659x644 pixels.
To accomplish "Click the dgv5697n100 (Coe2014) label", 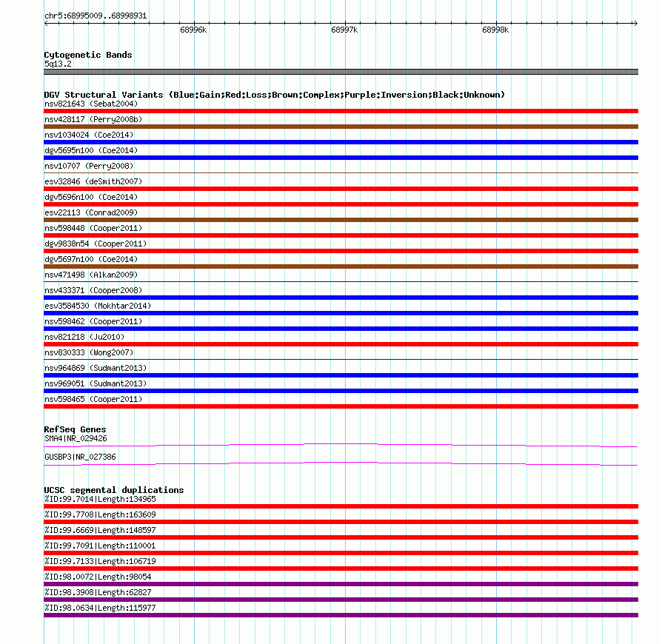I will pos(91,259).
